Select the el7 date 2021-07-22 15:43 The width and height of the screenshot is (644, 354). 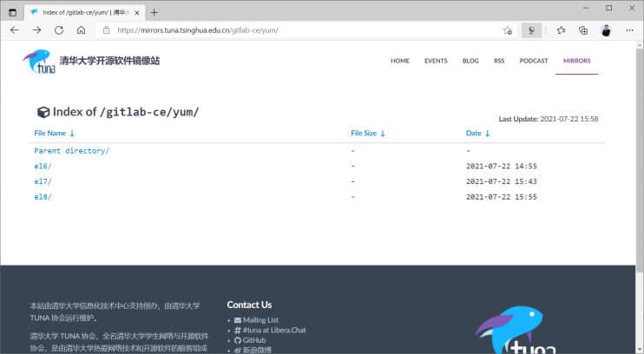(501, 181)
